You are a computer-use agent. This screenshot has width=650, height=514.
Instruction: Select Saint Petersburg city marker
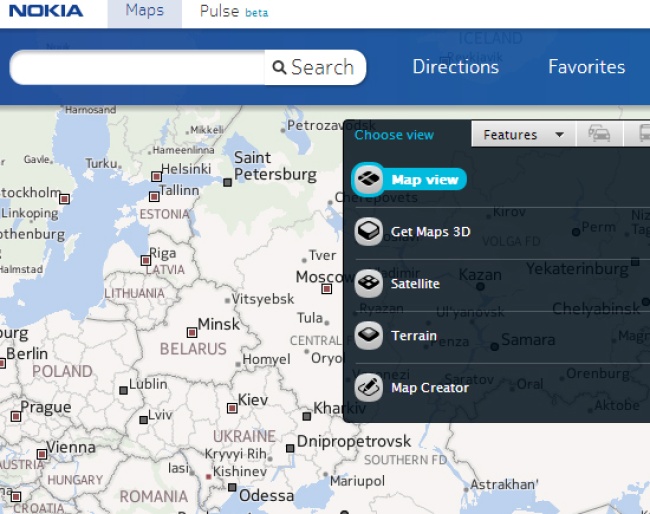pyautogui.click(x=228, y=182)
